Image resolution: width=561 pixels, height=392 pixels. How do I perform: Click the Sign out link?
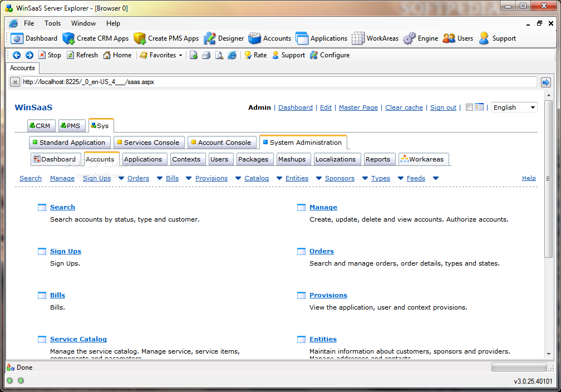[x=443, y=107]
